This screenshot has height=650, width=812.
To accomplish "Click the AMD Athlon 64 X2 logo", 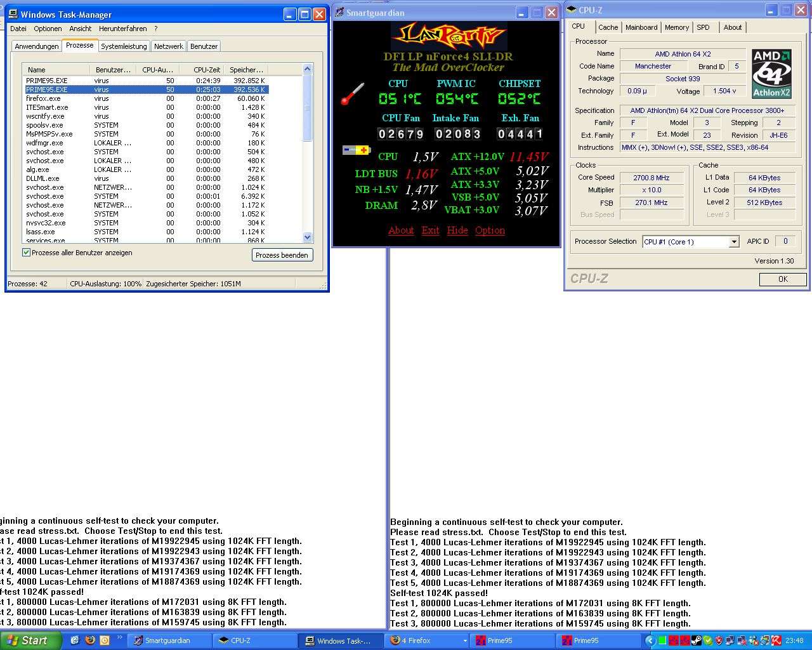I will tap(771, 73).
